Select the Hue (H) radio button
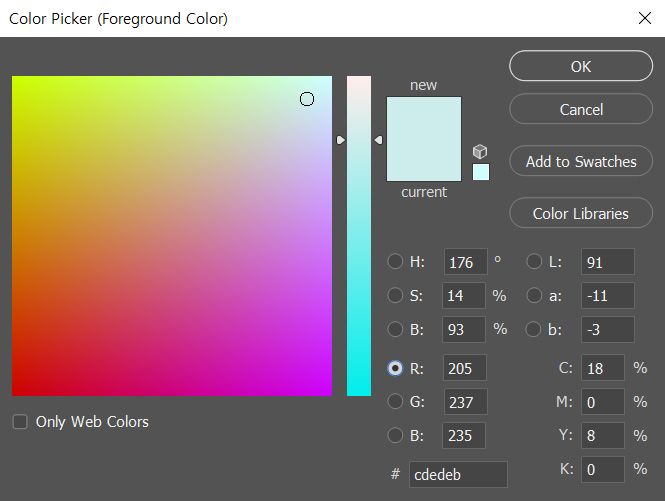Image resolution: width=665 pixels, height=501 pixels. click(x=395, y=263)
